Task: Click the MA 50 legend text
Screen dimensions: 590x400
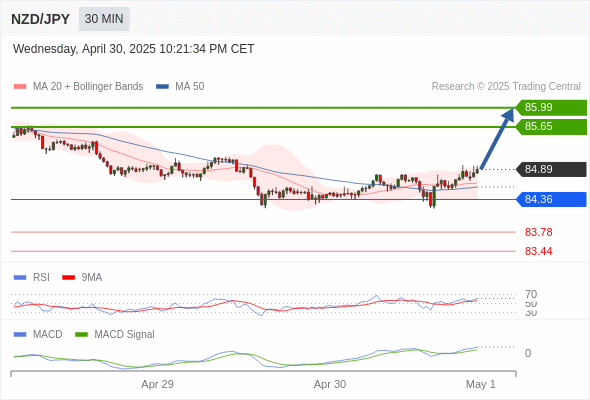Action: click(190, 87)
